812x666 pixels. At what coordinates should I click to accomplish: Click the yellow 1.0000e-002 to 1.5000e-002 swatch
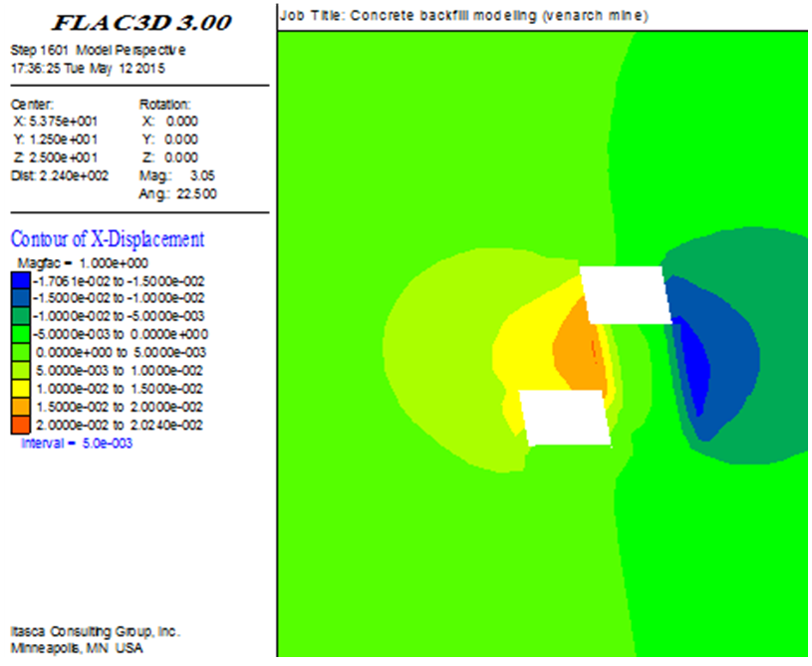[x=21, y=389]
